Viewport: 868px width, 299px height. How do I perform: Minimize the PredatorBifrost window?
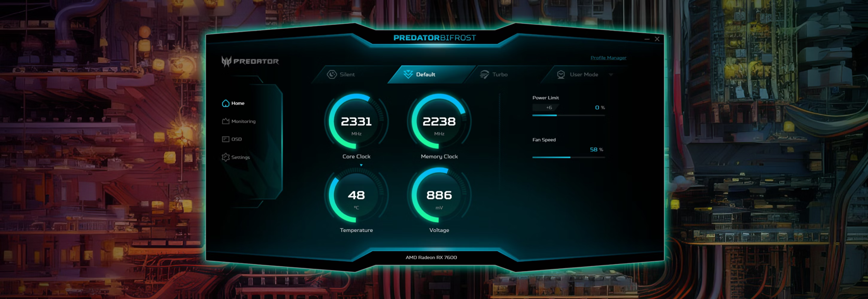tap(647, 39)
